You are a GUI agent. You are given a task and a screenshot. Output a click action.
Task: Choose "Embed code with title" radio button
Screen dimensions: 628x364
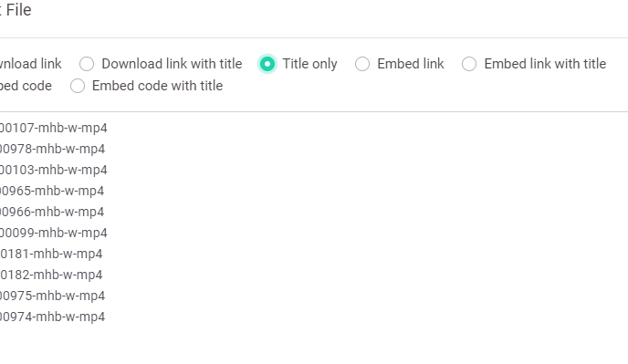(78, 86)
